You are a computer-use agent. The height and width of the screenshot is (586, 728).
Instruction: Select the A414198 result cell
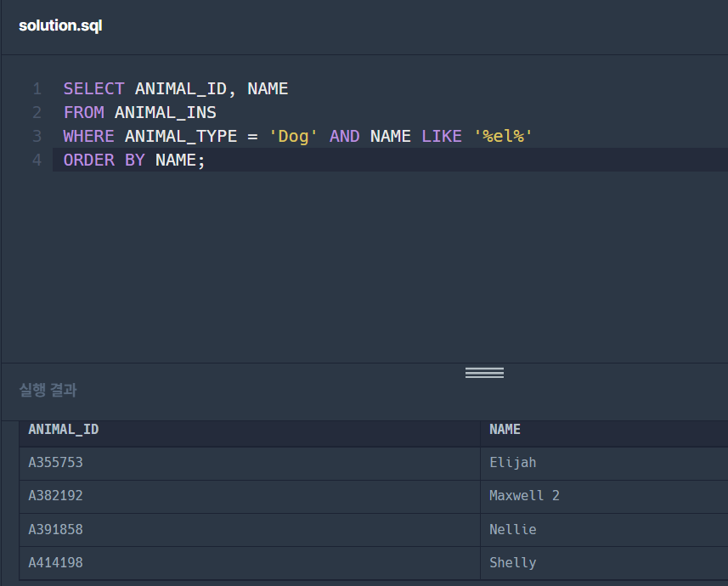click(x=250, y=563)
